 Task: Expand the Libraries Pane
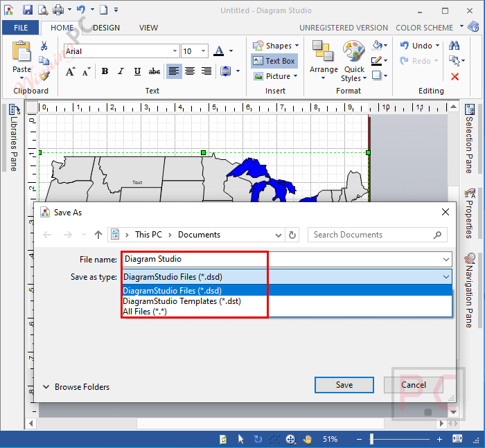click(14, 138)
